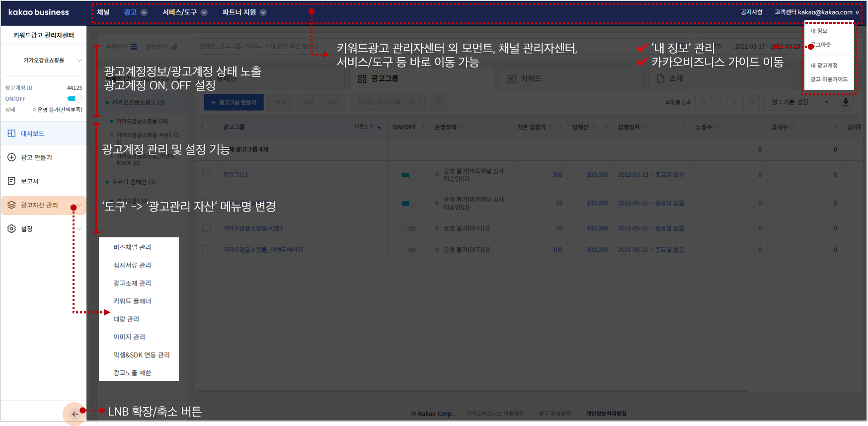
Task: Go to the first page of results
Action: (x=704, y=102)
